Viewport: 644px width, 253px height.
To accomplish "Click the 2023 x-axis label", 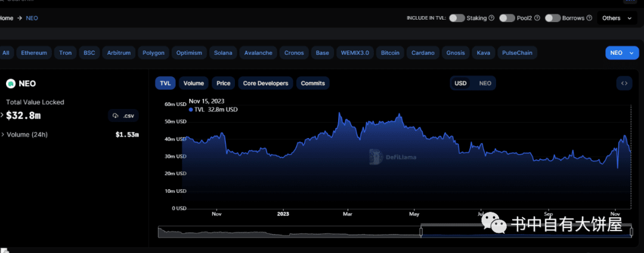I will [283, 214].
